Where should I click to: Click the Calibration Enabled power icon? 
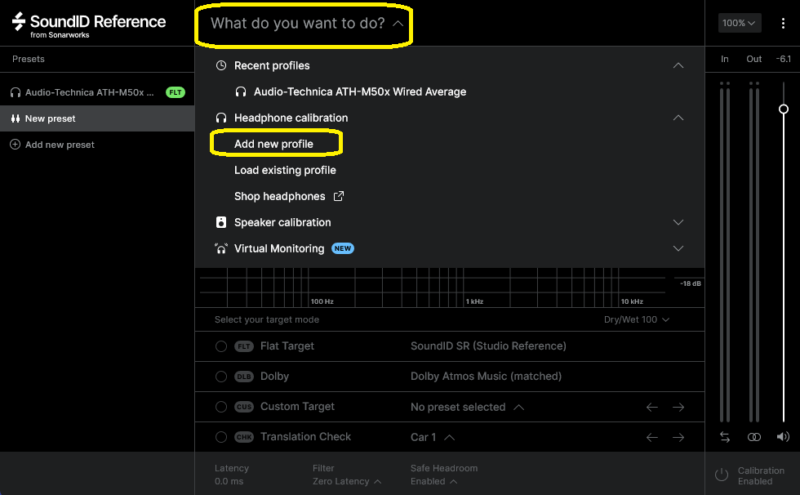click(721, 475)
